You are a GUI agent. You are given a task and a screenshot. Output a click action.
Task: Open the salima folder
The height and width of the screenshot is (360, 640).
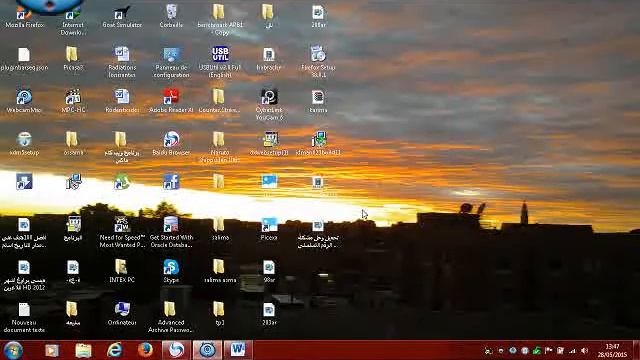coord(220,229)
